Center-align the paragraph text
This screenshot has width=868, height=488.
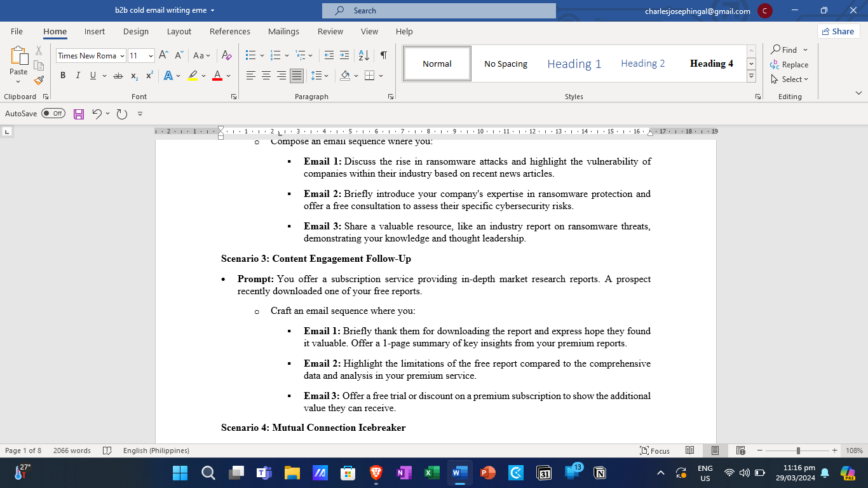tap(266, 76)
